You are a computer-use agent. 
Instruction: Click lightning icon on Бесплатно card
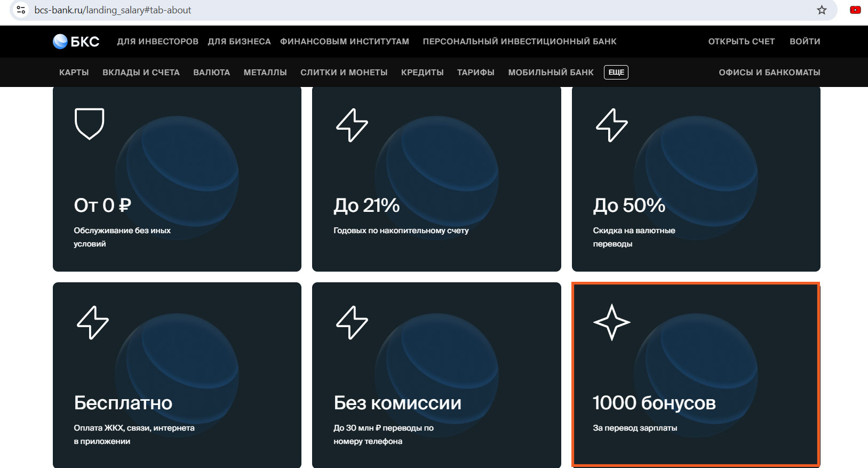click(93, 322)
